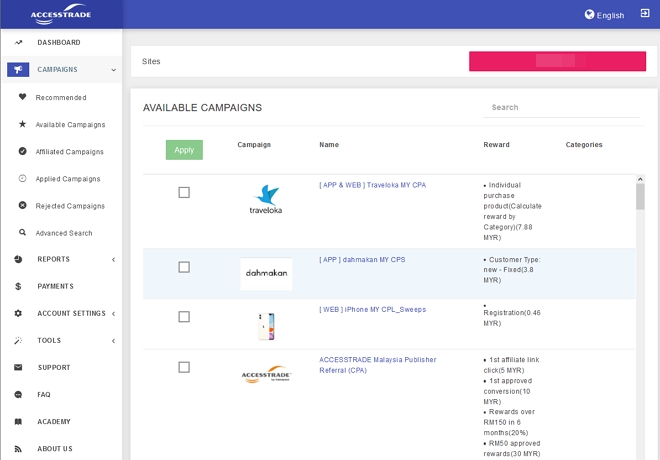Select the iPhone MY CPL_Sweeps checkbox

(x=184, y=316)
